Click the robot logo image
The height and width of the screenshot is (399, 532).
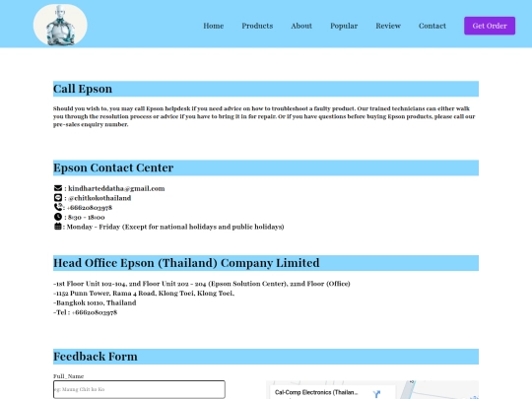click(x=60, y=25)
